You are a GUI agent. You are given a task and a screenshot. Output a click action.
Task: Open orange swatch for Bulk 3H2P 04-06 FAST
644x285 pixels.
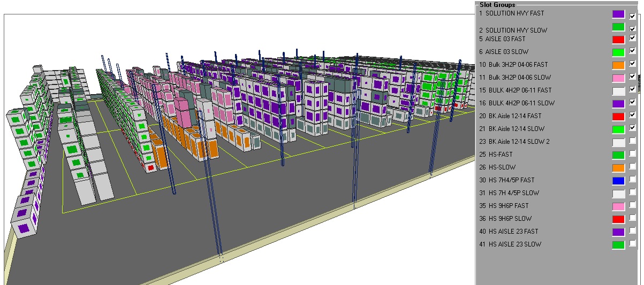pyautogui.click(x=618, y=65)
